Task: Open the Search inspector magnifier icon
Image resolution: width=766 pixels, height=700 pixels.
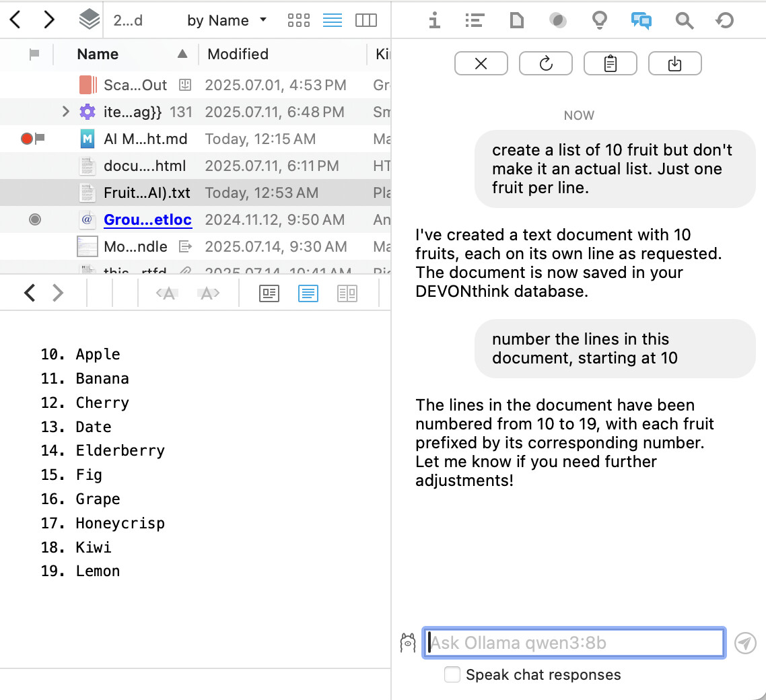Action: tap(684, 21)
